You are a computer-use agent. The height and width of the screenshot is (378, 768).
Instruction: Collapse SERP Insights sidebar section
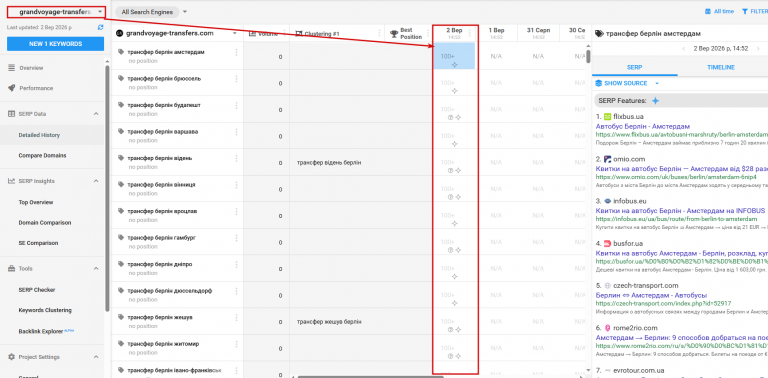[x=96, y=181]
